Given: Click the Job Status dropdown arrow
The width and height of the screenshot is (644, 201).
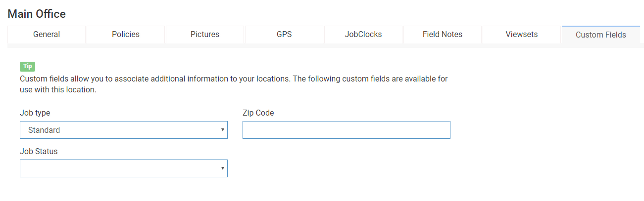Looking at the screenshot, I should click(223, 168).
